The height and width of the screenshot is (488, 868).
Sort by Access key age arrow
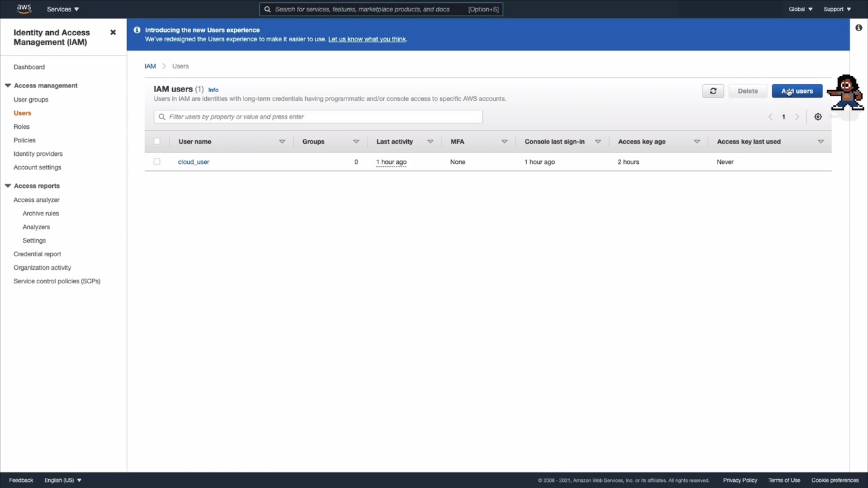pyautogui.click(x=696, y=142)
